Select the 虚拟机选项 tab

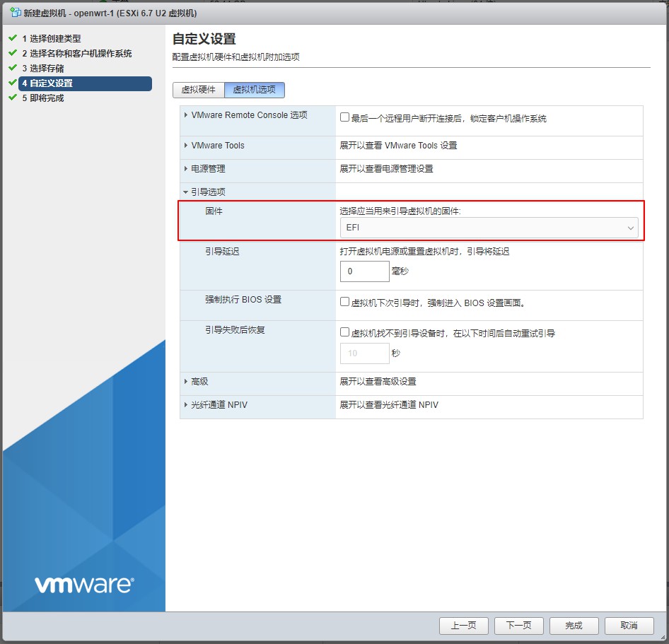tap(255, 90)
